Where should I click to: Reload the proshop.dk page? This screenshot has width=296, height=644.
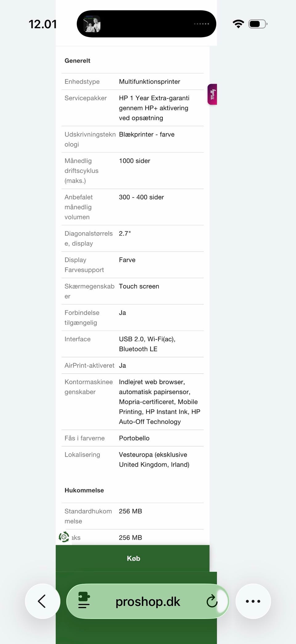(x=212, y=601)
